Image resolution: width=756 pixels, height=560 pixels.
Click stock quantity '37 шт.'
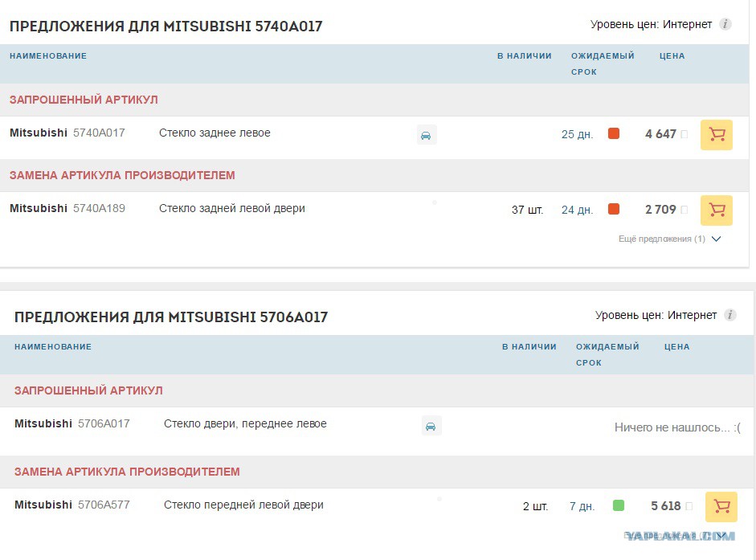(x=527, y=210)
